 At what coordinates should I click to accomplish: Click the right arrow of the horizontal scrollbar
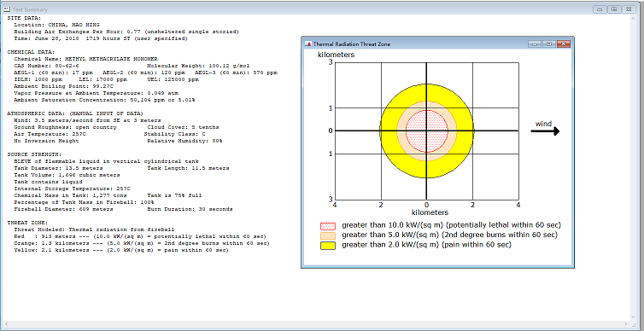pyautogui.click(x=626, y=324)
